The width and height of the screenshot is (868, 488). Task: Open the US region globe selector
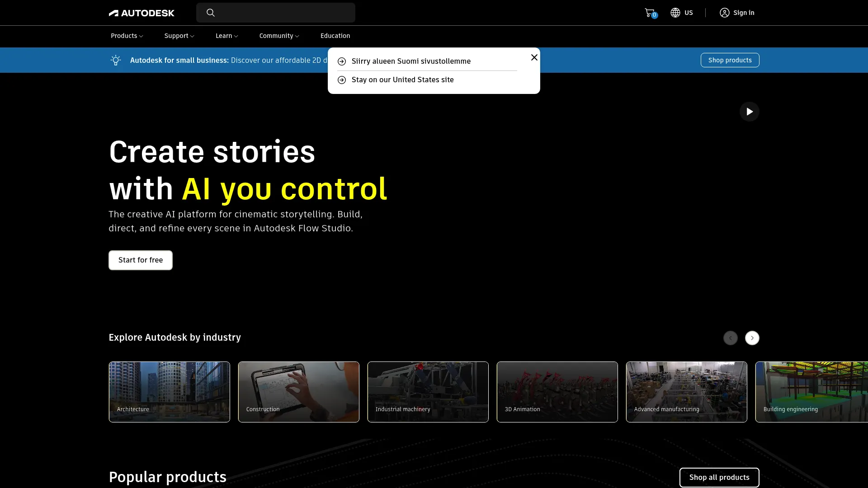click(681, 13)
